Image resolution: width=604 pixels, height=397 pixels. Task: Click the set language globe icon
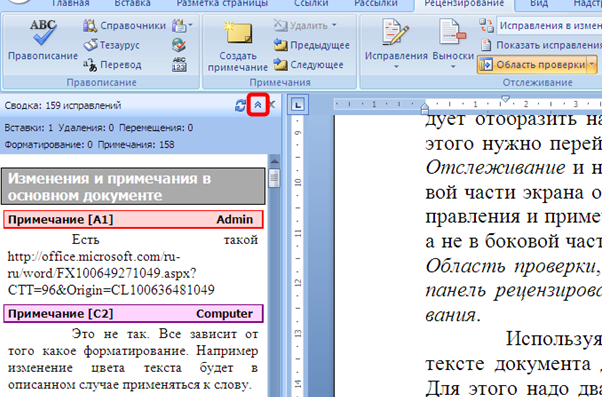click(179, 45)
